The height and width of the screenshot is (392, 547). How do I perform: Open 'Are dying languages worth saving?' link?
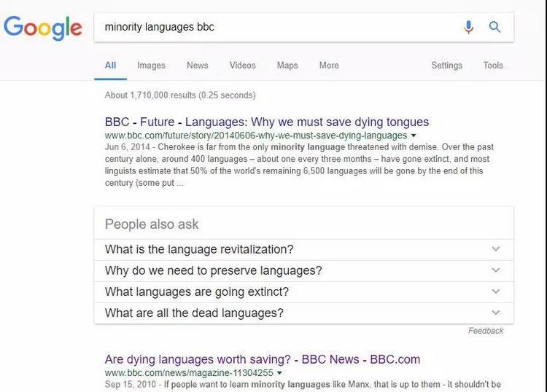263,359
